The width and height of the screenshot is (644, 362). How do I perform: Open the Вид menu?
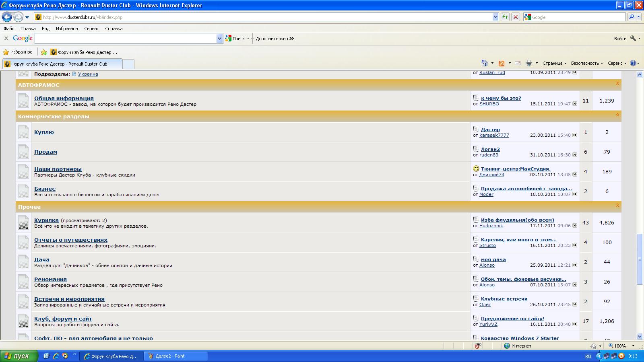click(45, 29)
